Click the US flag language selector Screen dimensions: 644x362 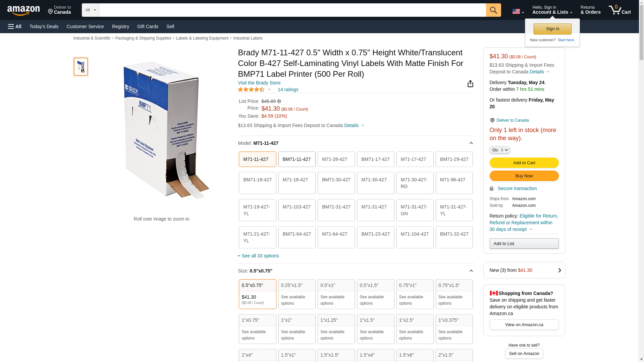(518, 11)
